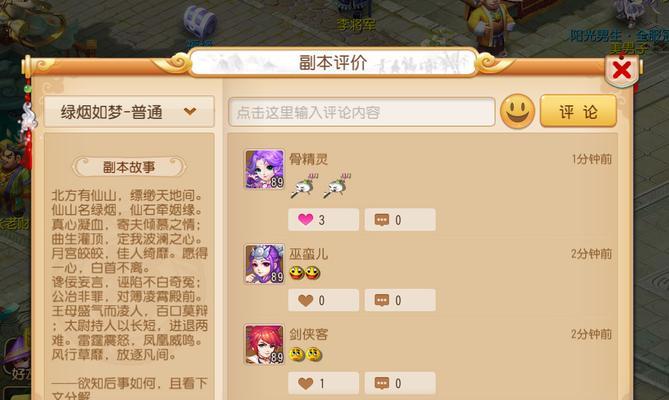Open replies on 骨精灵's comment
Viewport: 669px width, 400px height.
coord(400,220)
